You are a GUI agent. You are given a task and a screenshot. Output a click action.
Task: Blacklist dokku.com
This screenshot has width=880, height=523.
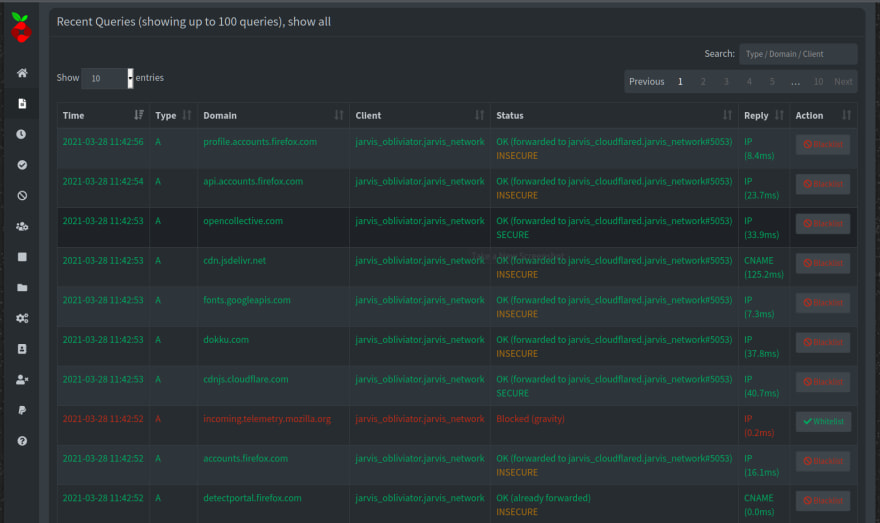(823, 342)
